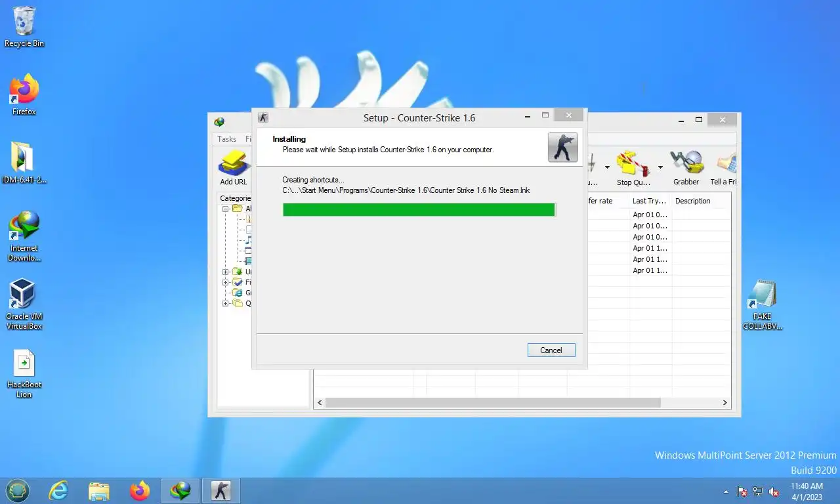Expand the Queues tree node
Image resolution: width=840 pixels, height=504 pixels.
(226, 303)
